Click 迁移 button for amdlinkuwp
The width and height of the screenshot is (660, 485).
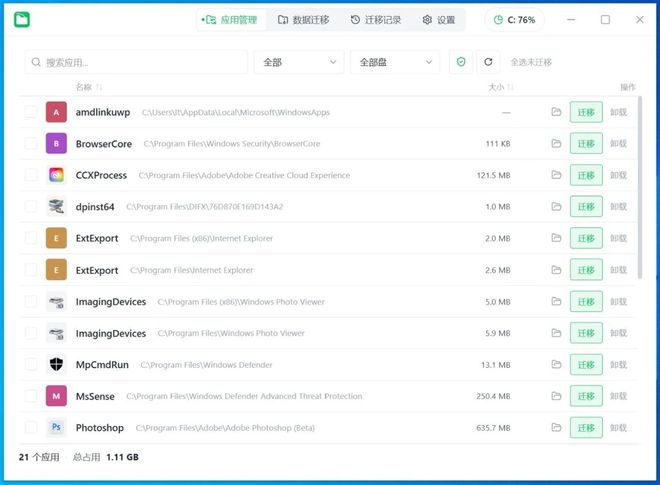586,112
